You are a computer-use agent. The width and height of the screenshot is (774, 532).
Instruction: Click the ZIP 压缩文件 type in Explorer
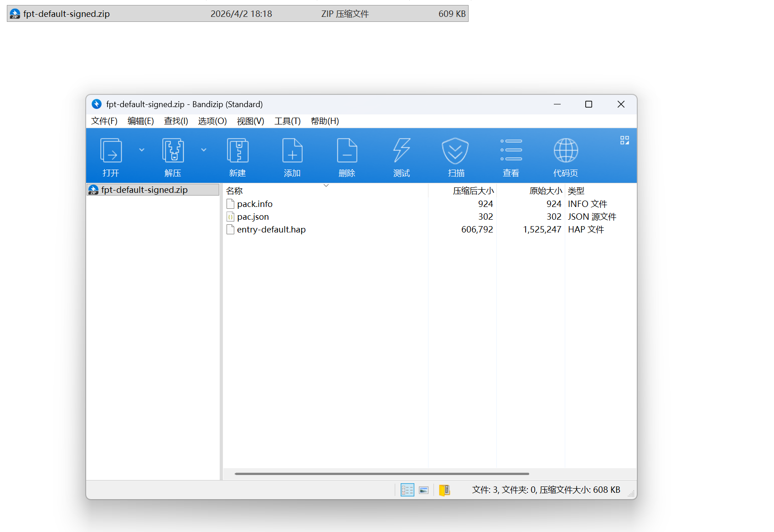pyautogui.click(x=345, y=14)
